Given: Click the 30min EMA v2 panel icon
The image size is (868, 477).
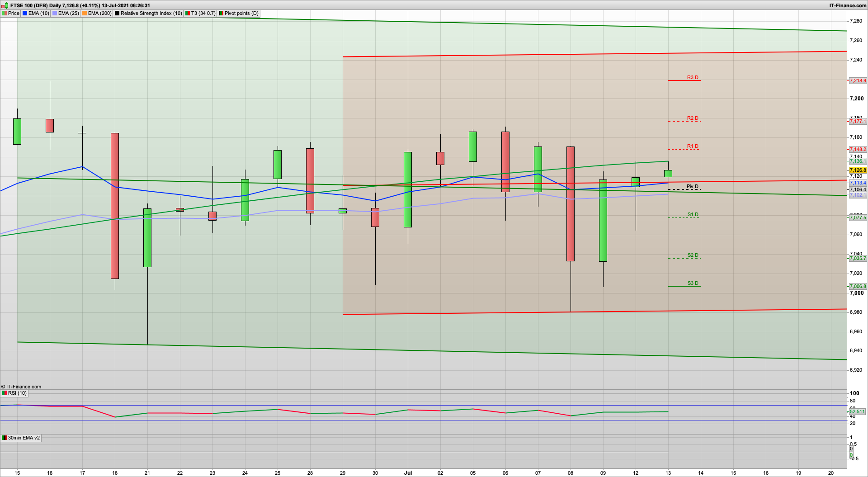Looking at the screenshot, I should pos(4,438).
